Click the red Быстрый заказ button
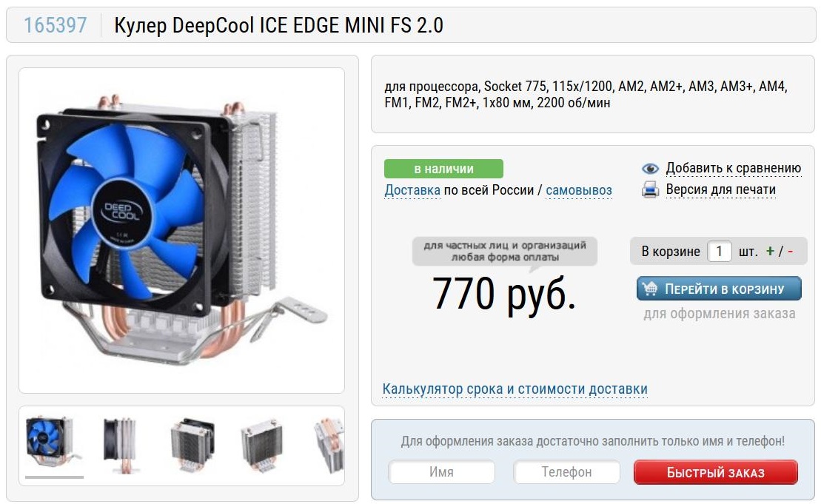This screenshot has height=504, width=821. [x=716, y=473]
